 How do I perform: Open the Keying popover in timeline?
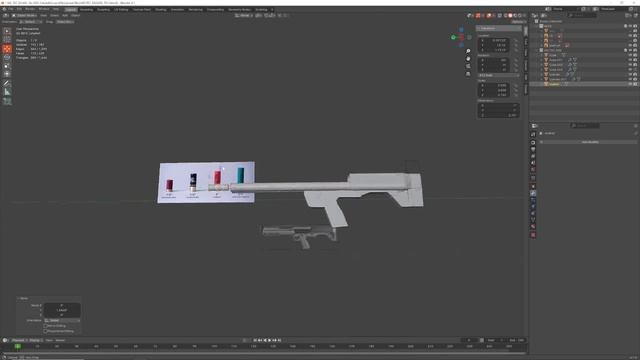[36, 340]
